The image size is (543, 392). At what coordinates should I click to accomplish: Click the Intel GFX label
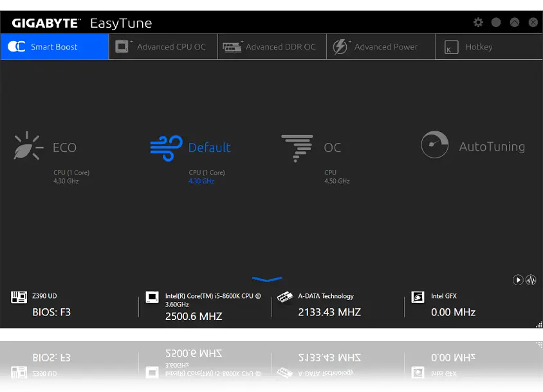pyautogui.click(x=444, y=296)
